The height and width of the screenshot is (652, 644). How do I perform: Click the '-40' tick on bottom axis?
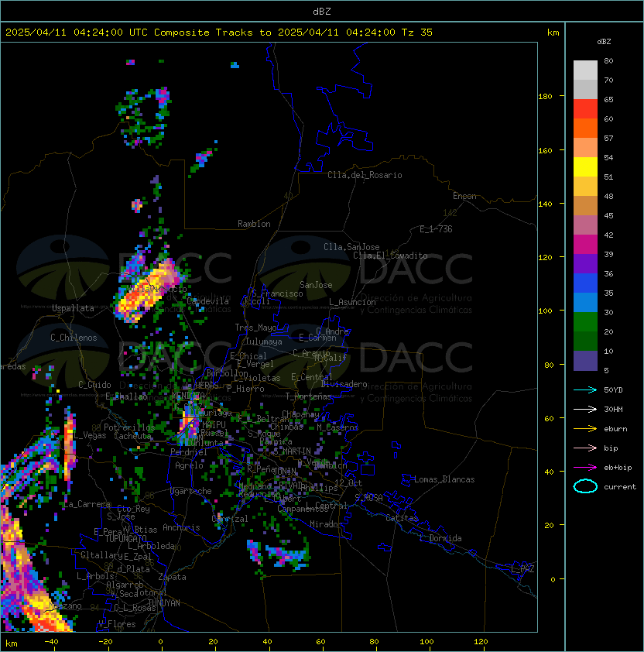(51, 642)
